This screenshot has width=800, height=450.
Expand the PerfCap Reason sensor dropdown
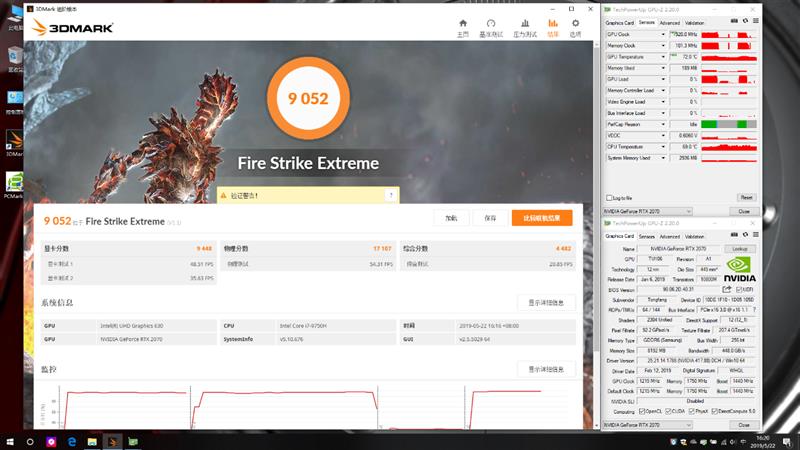663,124
